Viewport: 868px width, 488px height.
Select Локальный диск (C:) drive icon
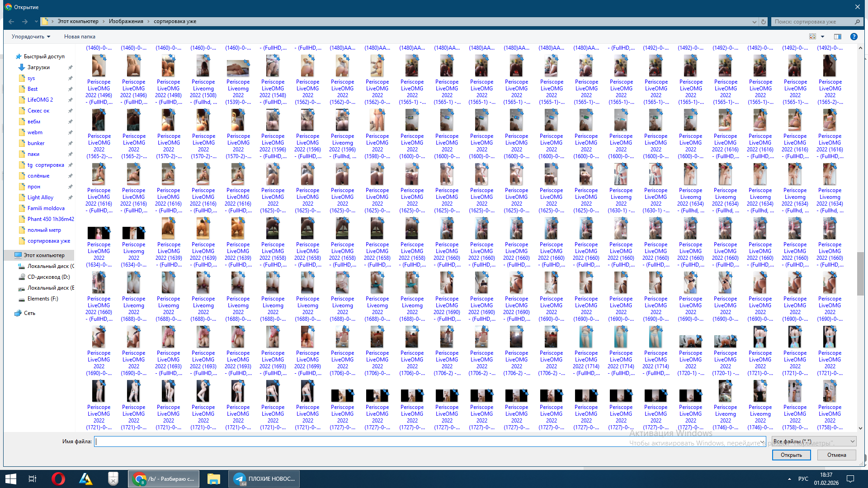[21, 266]
